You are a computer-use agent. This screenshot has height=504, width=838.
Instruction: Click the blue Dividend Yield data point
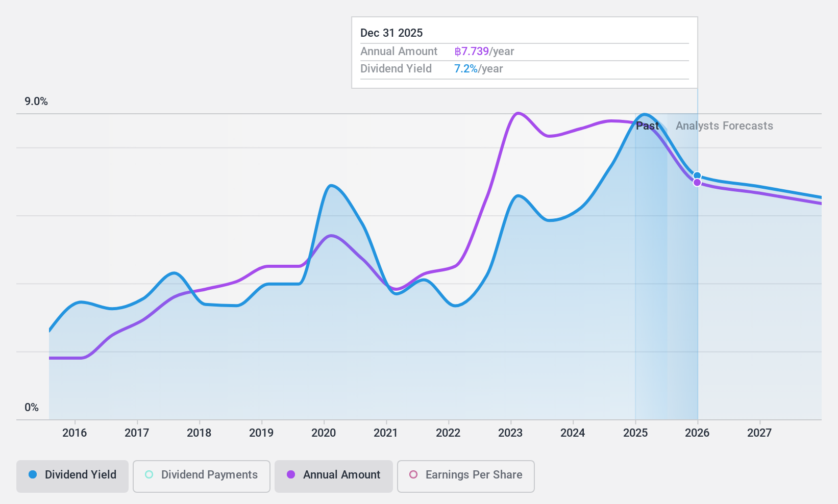coord(697,175)
